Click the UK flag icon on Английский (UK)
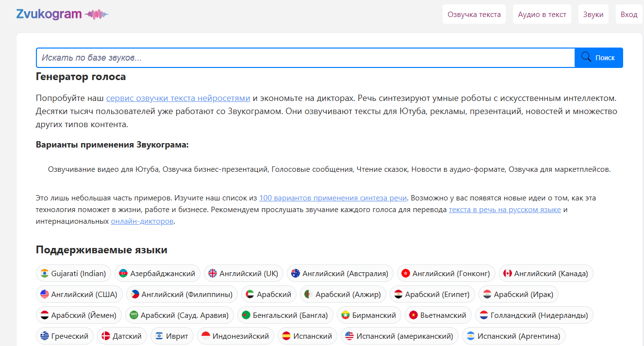This screenshot has height=346, width=644. point(213,273)
